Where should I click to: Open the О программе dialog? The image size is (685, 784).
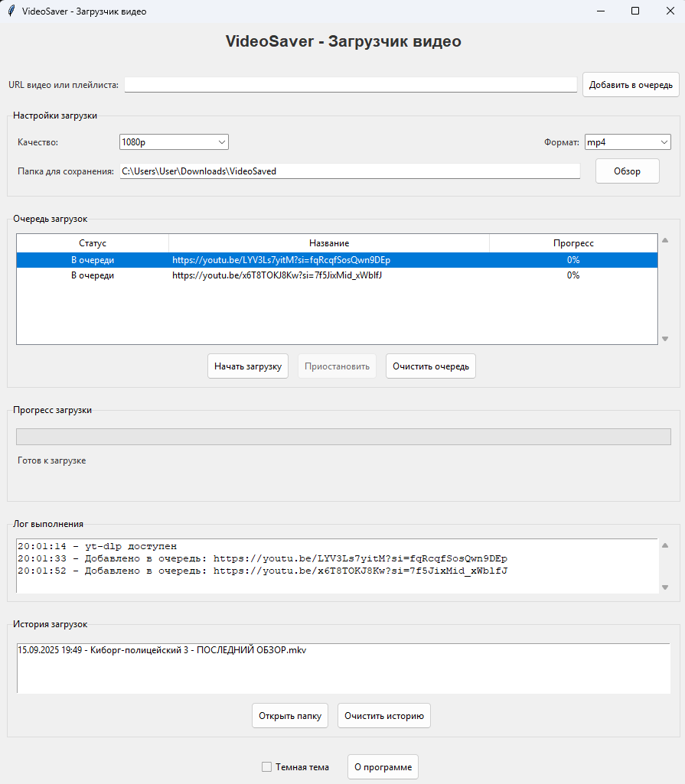383,767
